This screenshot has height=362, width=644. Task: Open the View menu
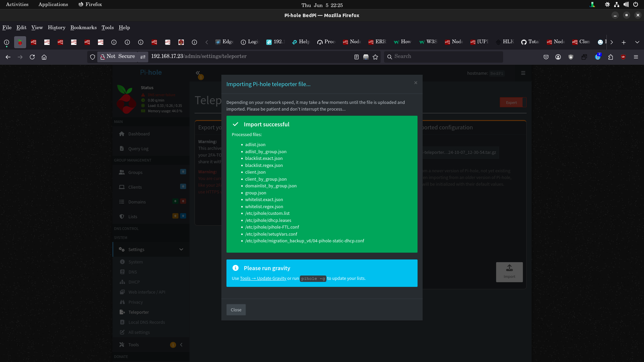[x=37, y=27]
